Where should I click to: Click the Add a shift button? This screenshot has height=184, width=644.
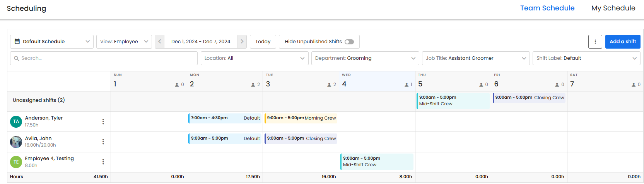(622, 42)
